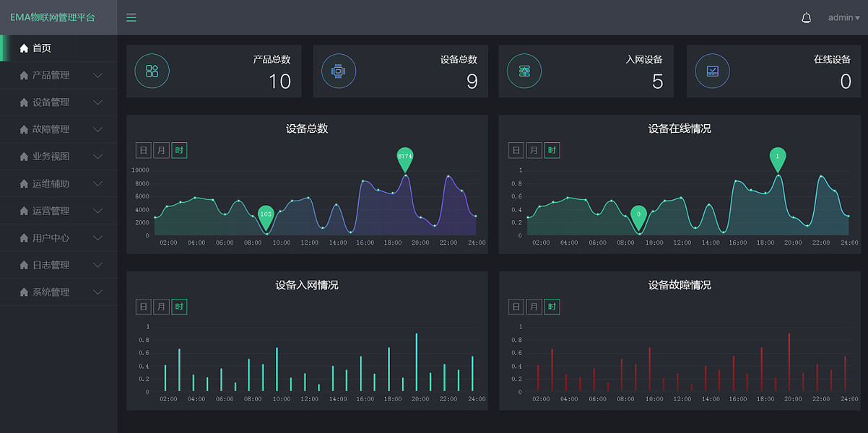
Task: Click the min marker pin labeled 0
Action: coord(638,216)
